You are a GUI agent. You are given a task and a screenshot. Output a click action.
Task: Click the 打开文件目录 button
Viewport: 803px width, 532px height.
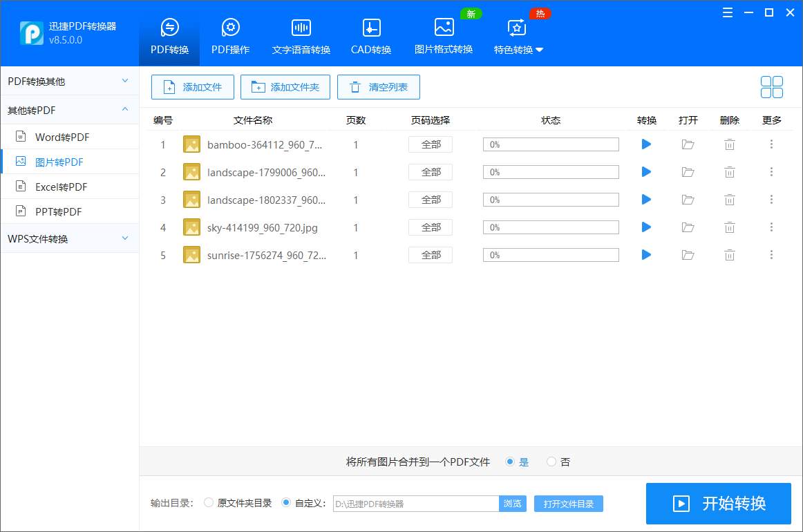(569, 504)
